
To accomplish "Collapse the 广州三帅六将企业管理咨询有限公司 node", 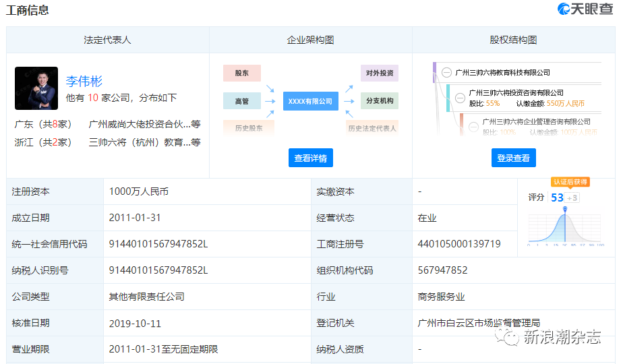I will click(x=473, y=127).
